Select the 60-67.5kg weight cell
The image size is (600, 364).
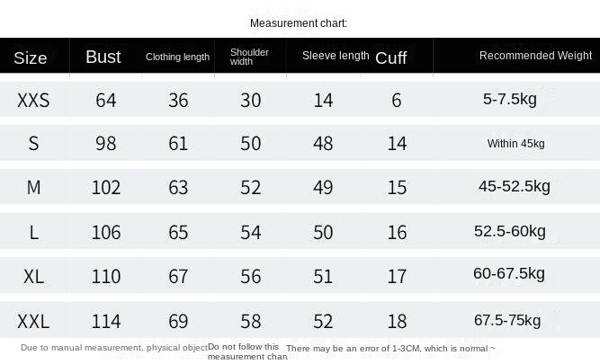[x=509, y=274]
